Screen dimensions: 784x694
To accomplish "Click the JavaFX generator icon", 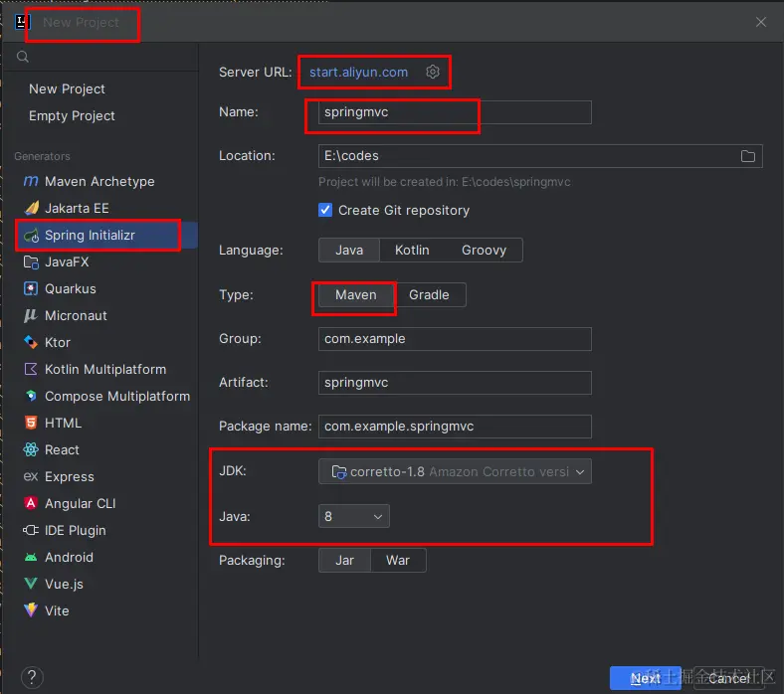I will (31, 261).
